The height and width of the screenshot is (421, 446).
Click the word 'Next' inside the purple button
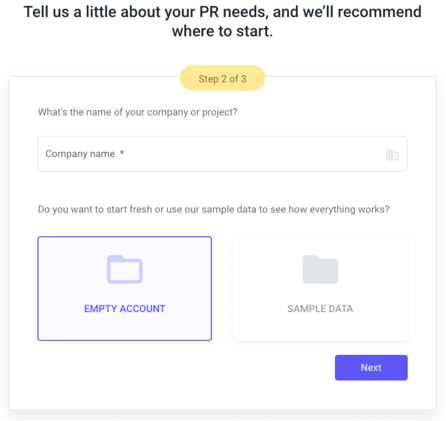pyautogui.click(x=371, y=367)
